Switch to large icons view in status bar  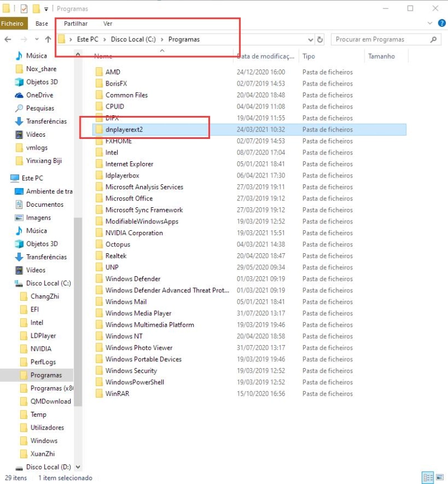coord(439,478)
